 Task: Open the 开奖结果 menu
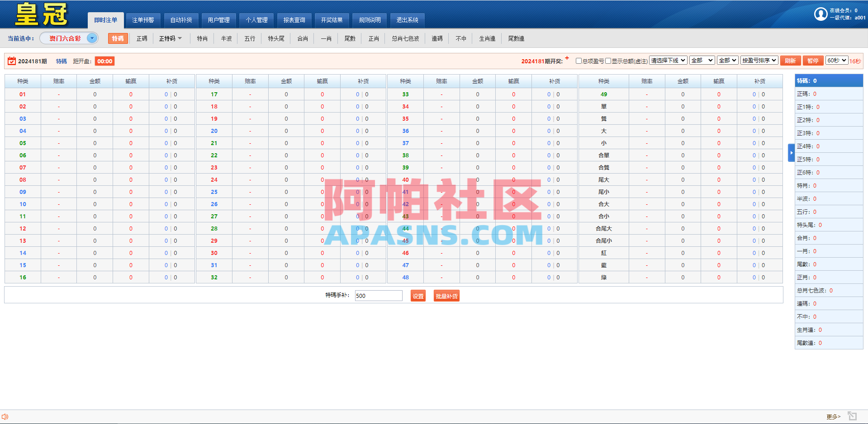(x=332, y=20)
